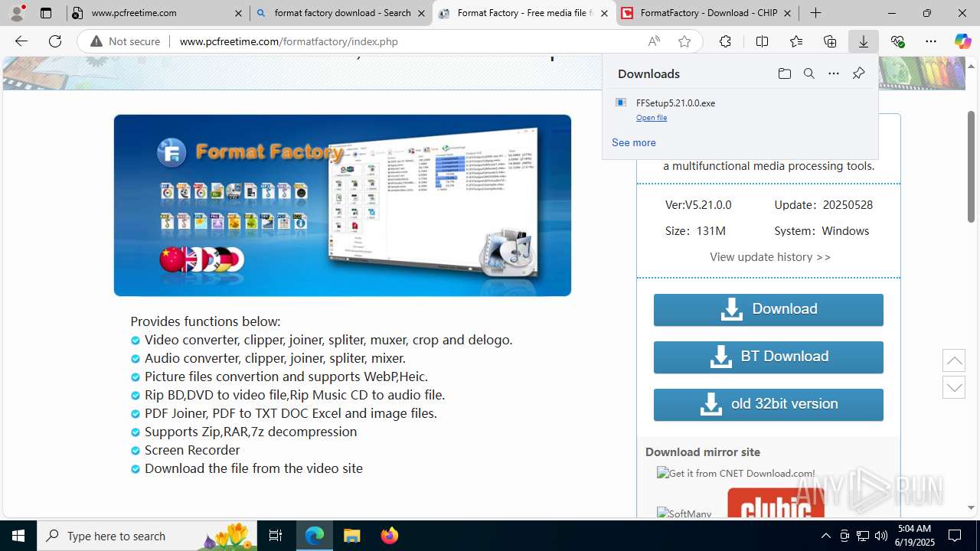
Task: Open File Explorer from the taskbar
Action: pos(351,536)
